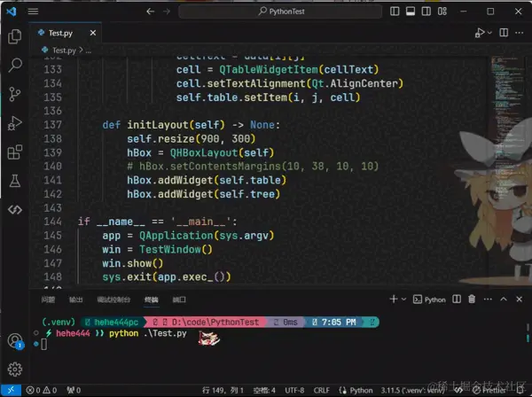
Task: Open the hamburger application menu
Action: coord(33,12)
